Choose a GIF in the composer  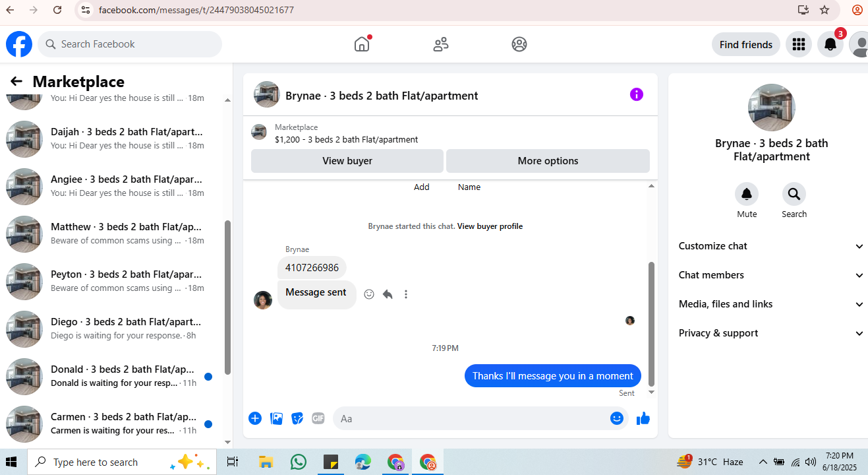(x=318, y=418)
